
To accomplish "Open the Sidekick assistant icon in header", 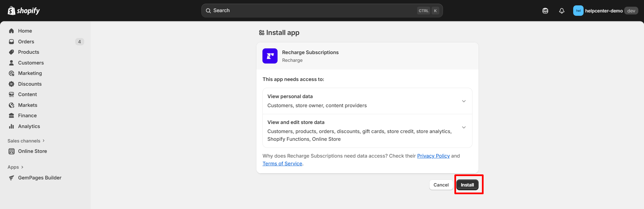I will (x=545, y=11).
